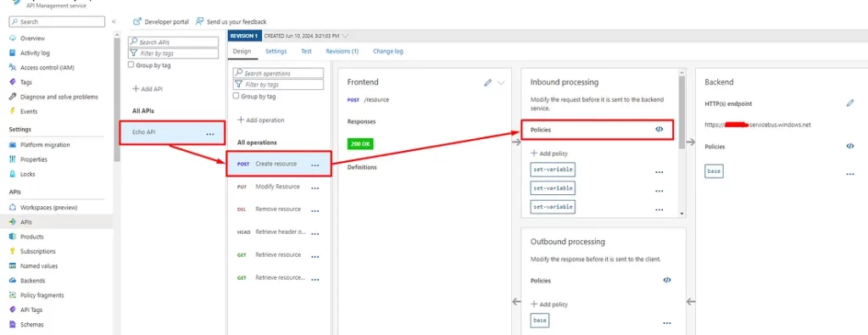Image resolution: width=868 pixels, height=335 pixels.
Task: Switch to Change log tab
Action: click(388, 51)
